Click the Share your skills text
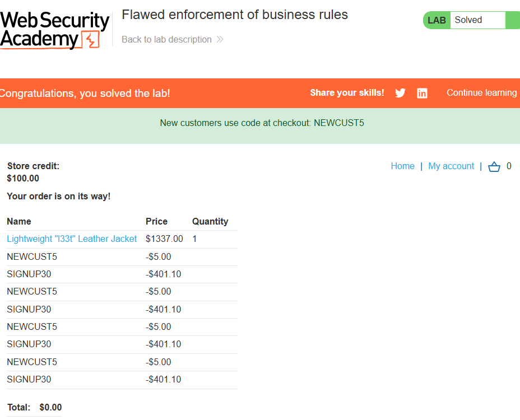This screenshot has height=420, width=520. coord(347,92)
